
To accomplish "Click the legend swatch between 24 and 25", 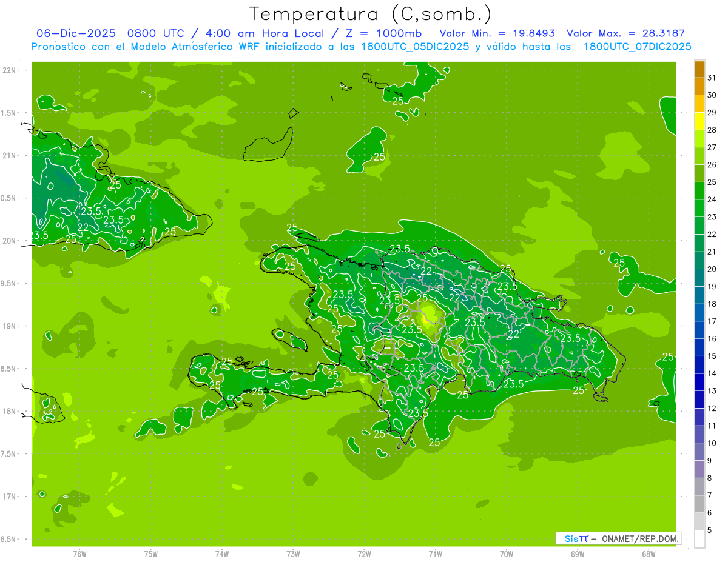I will click(699, 191).
